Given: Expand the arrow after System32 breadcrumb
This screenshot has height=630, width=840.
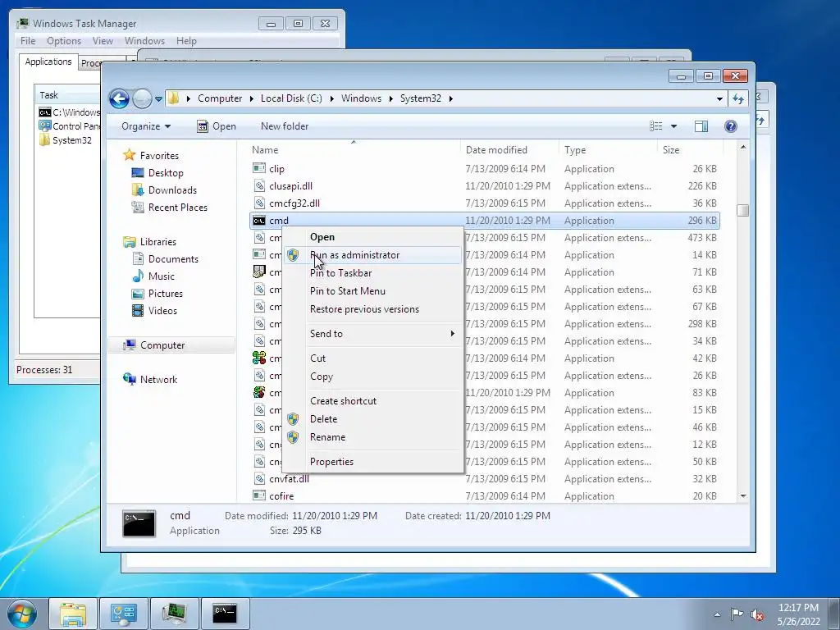Looking at the screenshot, I should pos(450,98).
